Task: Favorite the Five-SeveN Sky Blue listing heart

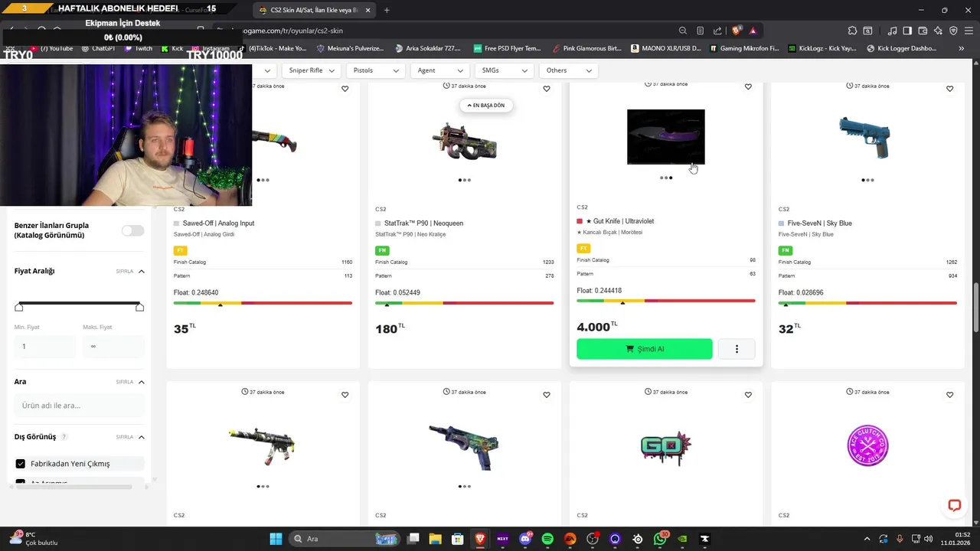Action: point(949,89)
